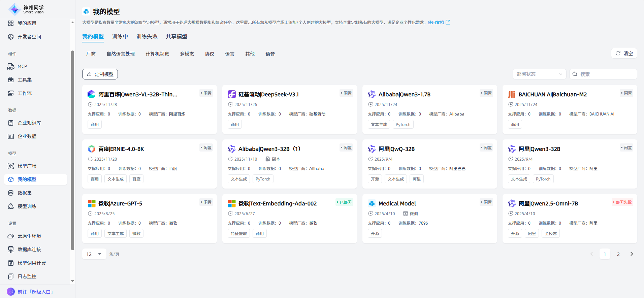Open 企业知识库 from the sidebar
This screenshot has height=298, width=644.
tap(29, 123)
